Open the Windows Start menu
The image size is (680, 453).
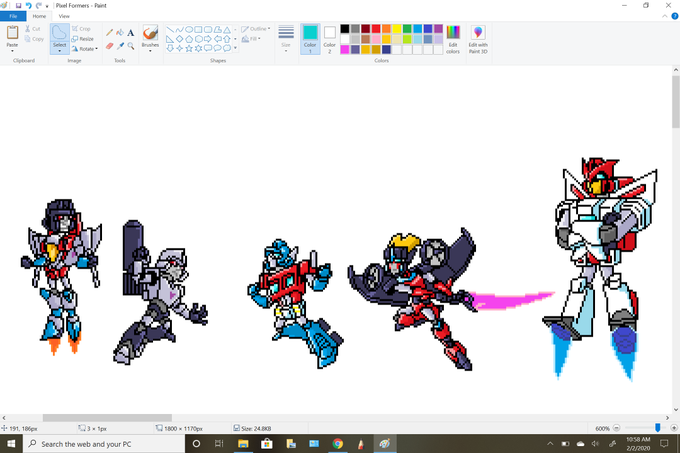[x=11, y=444]
